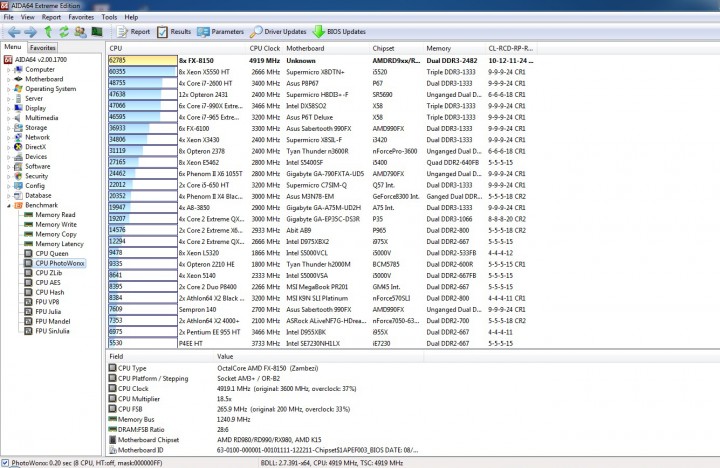Select the FPU Julia benchmark
Screen dimensions: 720x468
[48, 311]
